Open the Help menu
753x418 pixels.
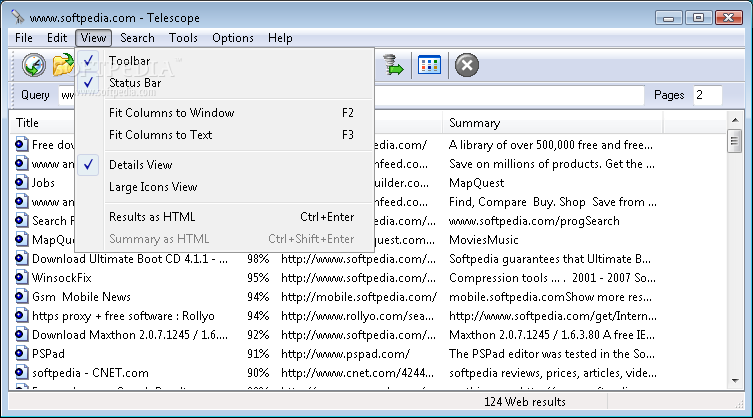280,37
